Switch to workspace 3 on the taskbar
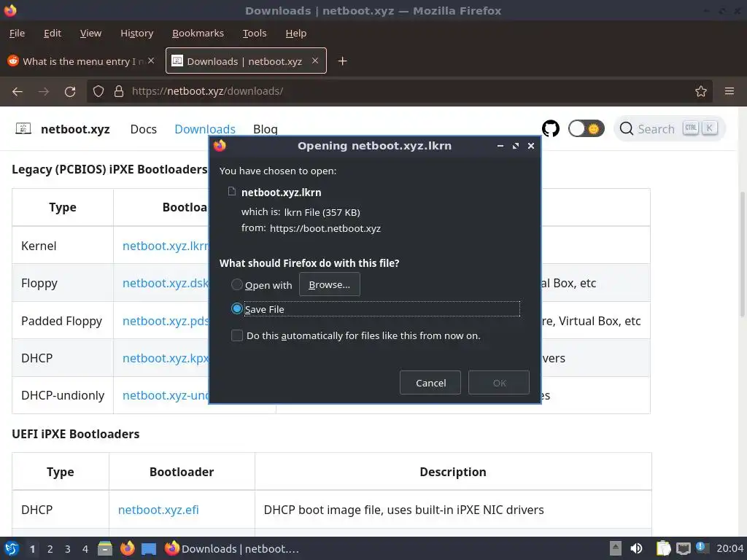 pyautogui.click(x=68, y=549)
